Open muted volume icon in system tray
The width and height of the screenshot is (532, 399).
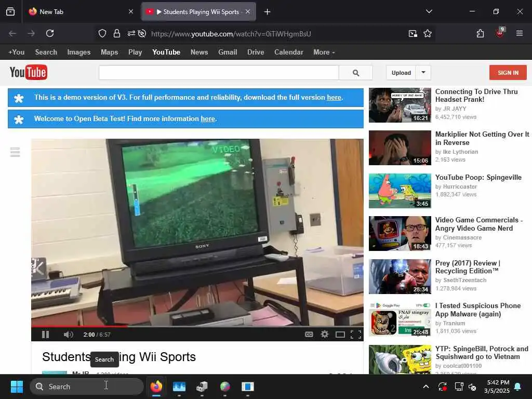point(472,387)
